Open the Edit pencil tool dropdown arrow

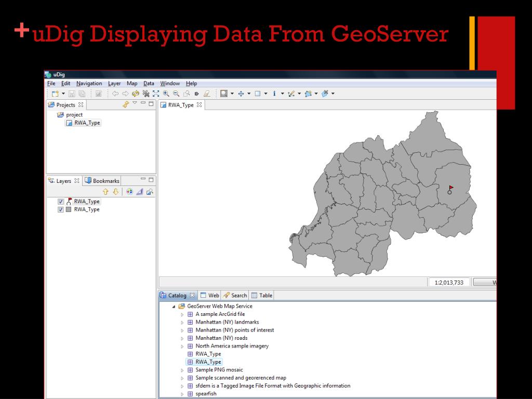point(299,94)
